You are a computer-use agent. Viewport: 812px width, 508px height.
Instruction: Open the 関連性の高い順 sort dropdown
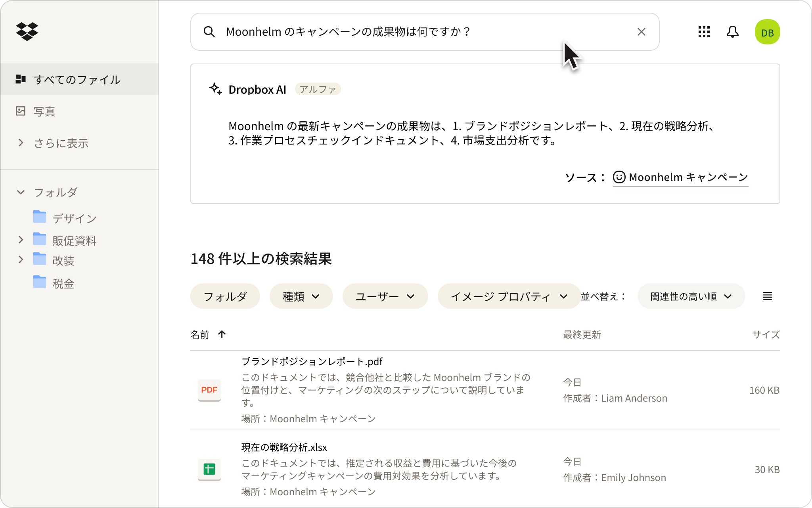point(691,296)
